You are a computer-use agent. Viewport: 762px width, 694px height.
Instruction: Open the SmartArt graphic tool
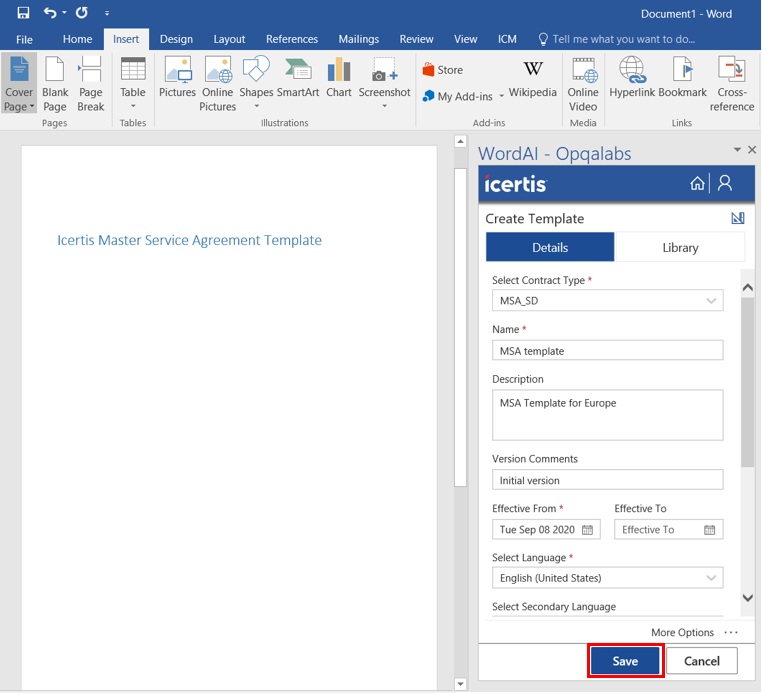click(x=297, y=80)
